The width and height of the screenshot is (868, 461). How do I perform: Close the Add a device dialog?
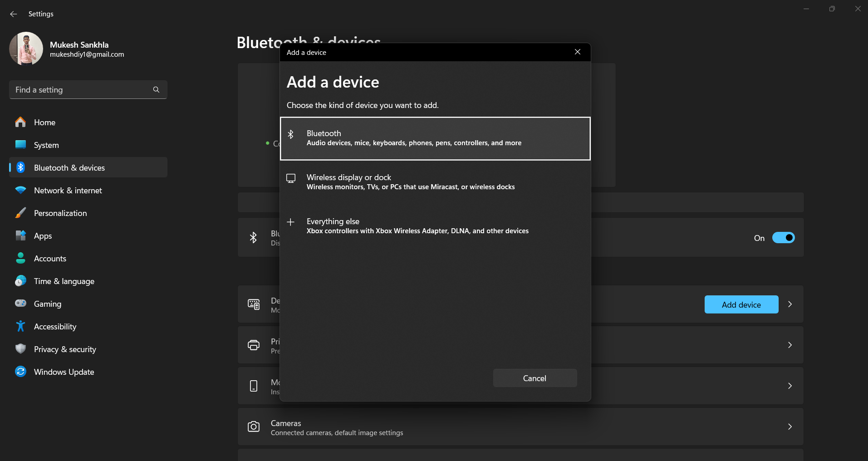[578, 52]
